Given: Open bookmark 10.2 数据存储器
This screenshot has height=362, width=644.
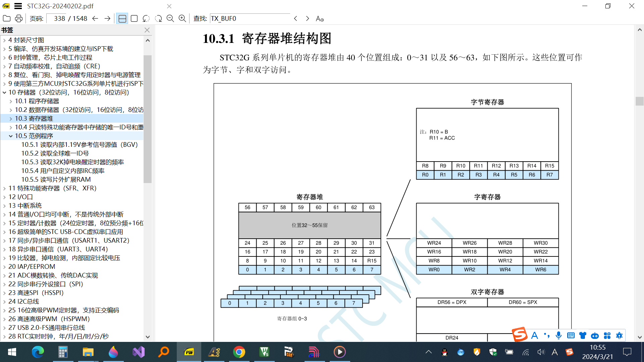Looking at the screenshot, I should point(79,110).
